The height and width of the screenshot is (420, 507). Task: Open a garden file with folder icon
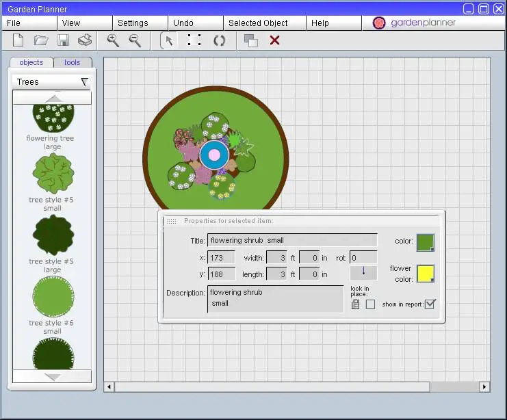coord(41,40)
